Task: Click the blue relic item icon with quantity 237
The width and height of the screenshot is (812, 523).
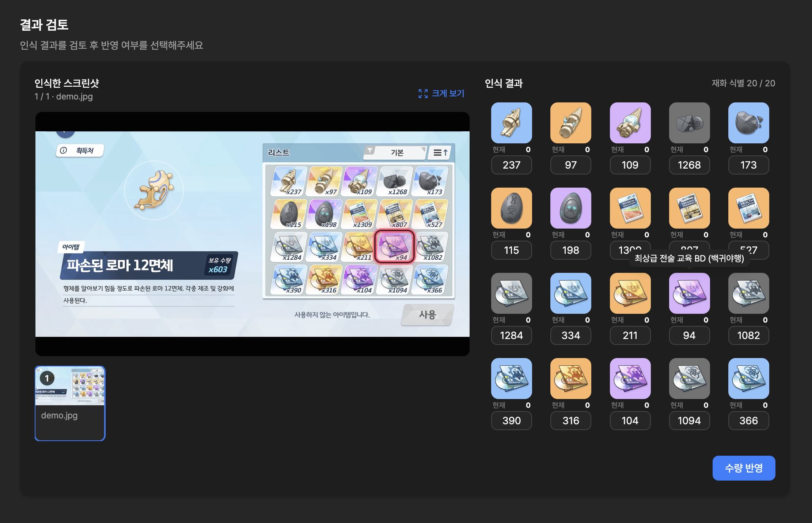Action: pos(511,123)
